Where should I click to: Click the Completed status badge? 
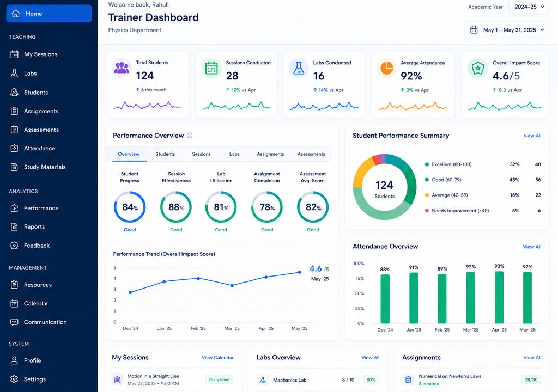[x=219, y=379]
